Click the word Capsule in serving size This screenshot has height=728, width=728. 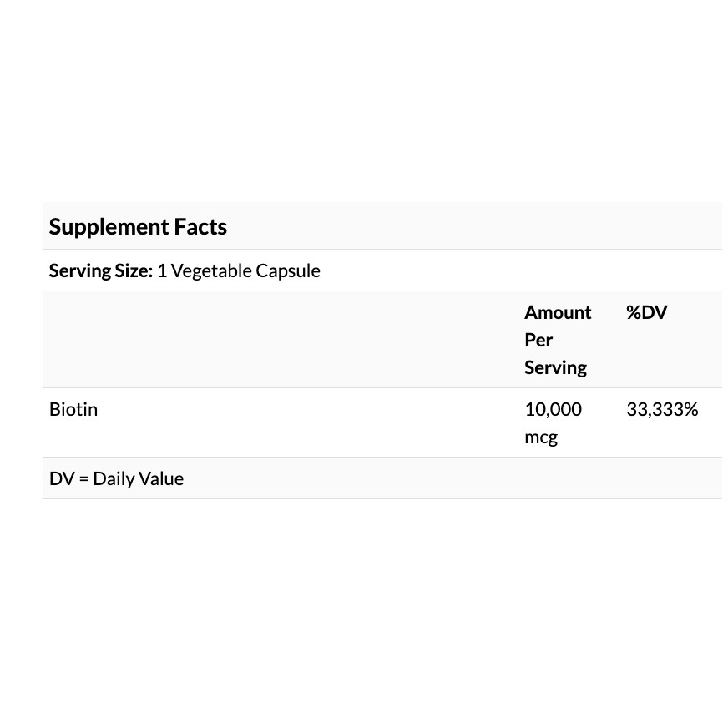click(x=288, y=270)
